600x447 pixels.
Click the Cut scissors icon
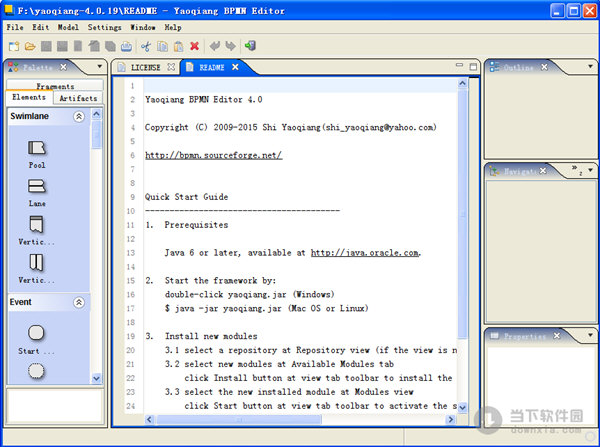(146, 47)
